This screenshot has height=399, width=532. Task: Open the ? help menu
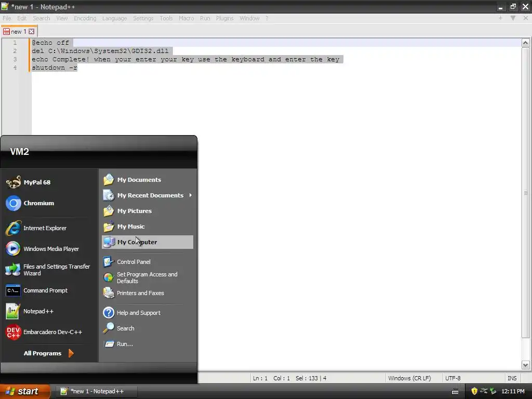(x=267, y=18)
